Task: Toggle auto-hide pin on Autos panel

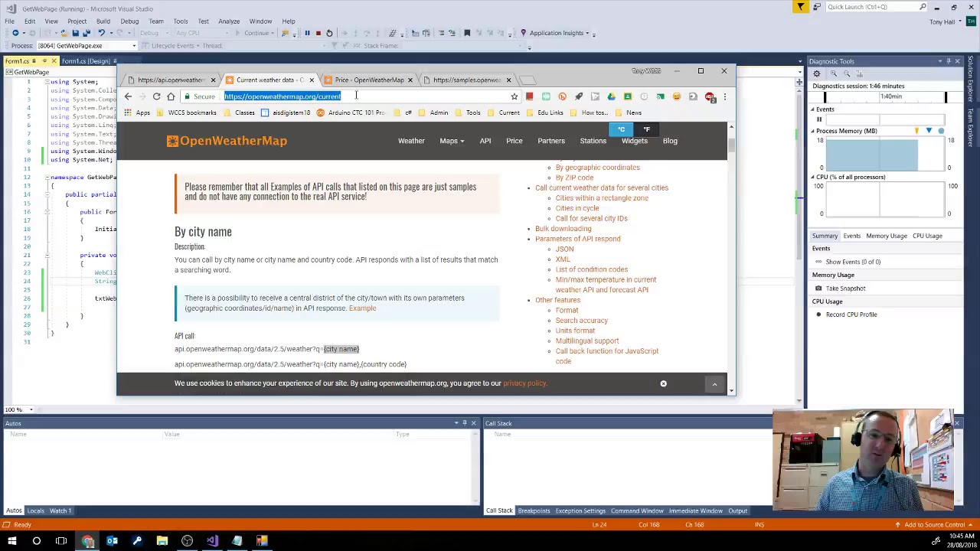Action: tap(464, 423)
